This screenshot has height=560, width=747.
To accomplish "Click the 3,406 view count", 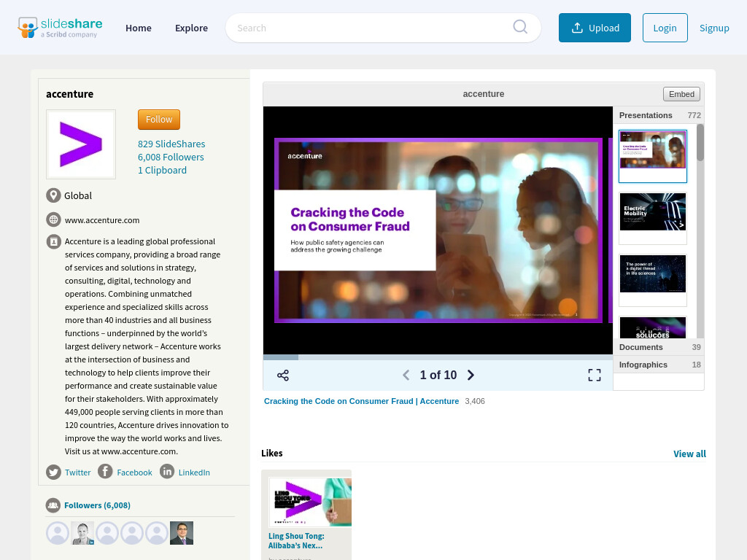I will [x=475, y=401].
